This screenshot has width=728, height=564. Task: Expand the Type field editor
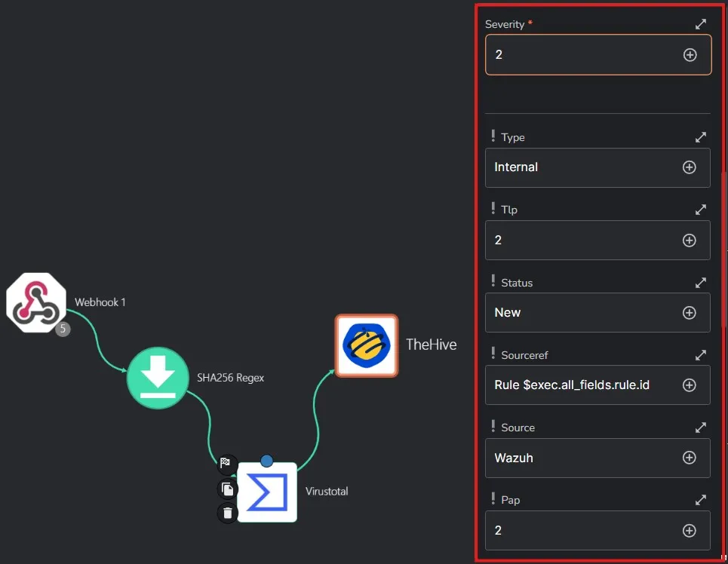(x=701, y=137)
